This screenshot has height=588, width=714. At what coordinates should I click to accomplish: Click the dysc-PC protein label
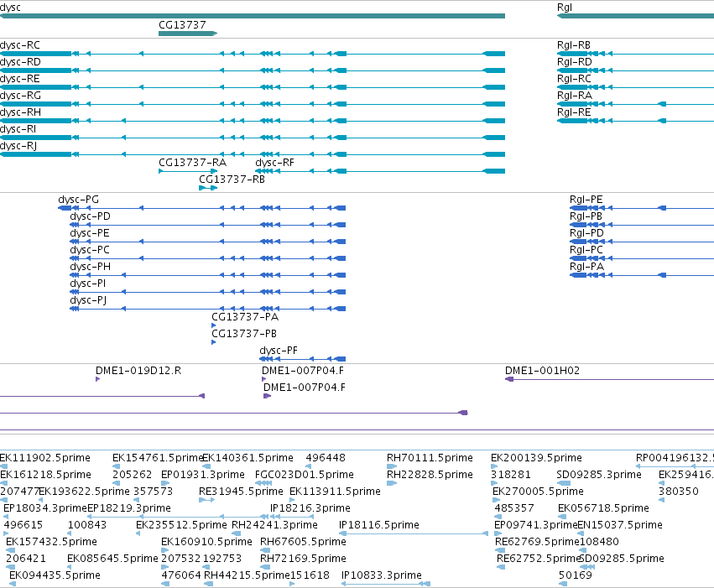click(x=90, y=250)
